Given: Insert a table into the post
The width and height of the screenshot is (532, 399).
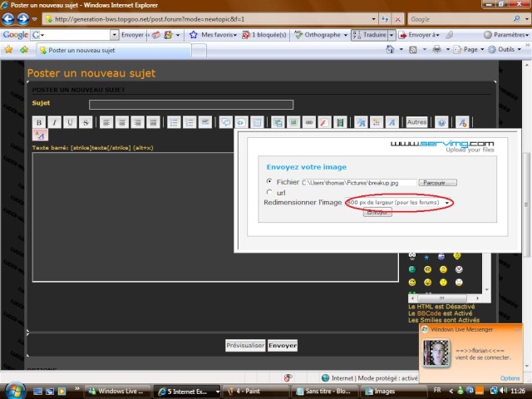Looking at the screenshot, I should (x=257, y=122).
